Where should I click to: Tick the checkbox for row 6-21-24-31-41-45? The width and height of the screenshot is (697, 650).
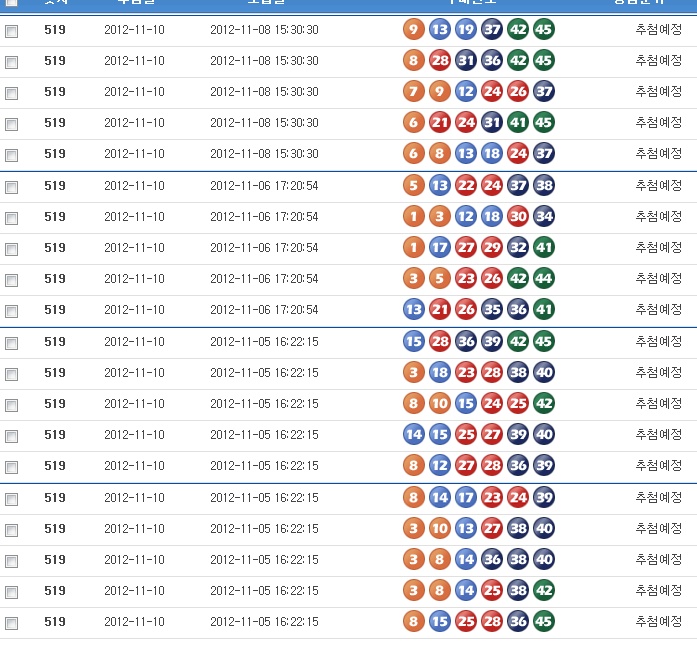point(11,124)
